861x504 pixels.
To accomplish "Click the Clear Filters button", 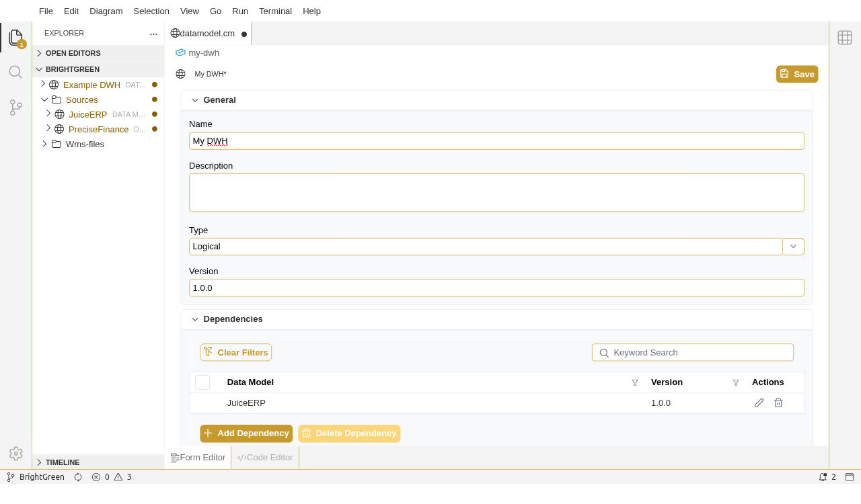I will pos(235,352).
